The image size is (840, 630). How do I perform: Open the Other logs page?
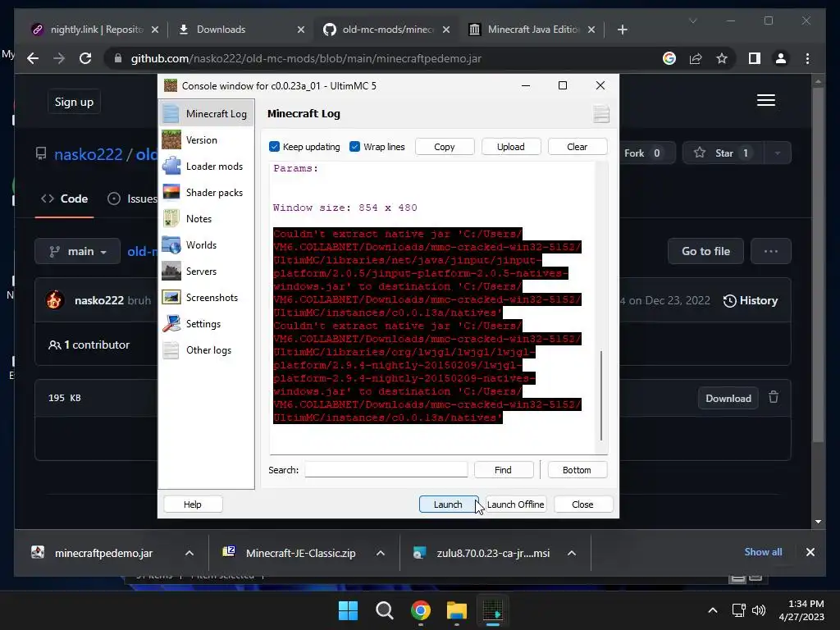click(206, 349)
